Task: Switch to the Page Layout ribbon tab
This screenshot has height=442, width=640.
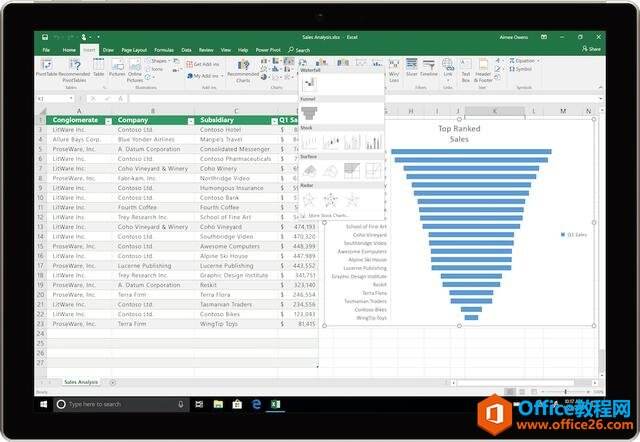Action: (x=133, y=49)
